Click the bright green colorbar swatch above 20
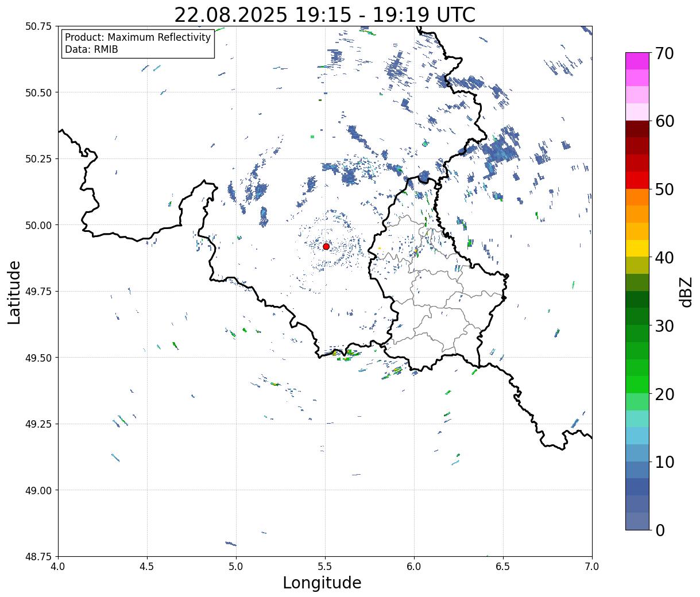The height and width of the screenshot is (597, 700). click(x=637, y=385)
